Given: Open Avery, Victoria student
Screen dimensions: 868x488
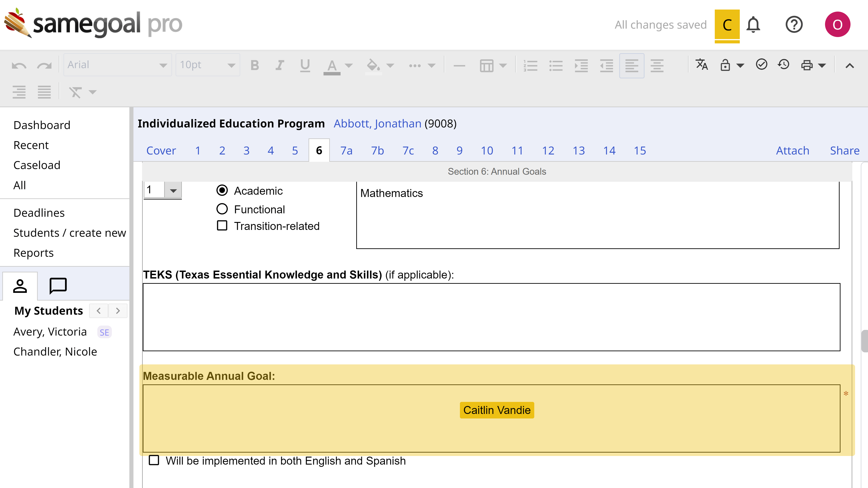Looking at the screenshot, I should pyautogui.click(x=50, y=332).
